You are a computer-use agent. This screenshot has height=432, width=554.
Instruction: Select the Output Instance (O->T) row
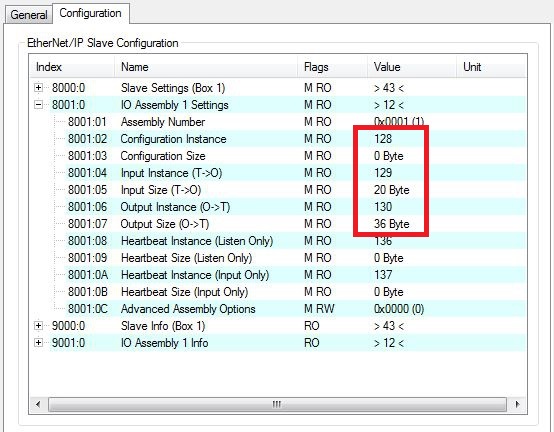click(278, 207)
